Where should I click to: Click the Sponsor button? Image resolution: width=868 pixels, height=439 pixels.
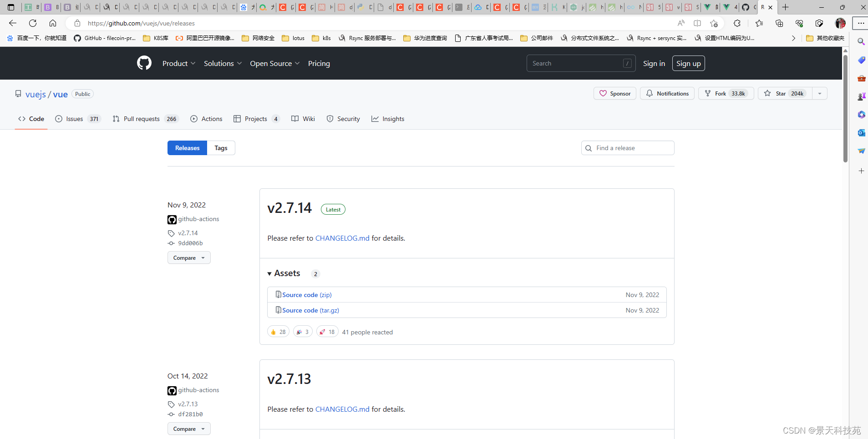[x=615, y=93]
